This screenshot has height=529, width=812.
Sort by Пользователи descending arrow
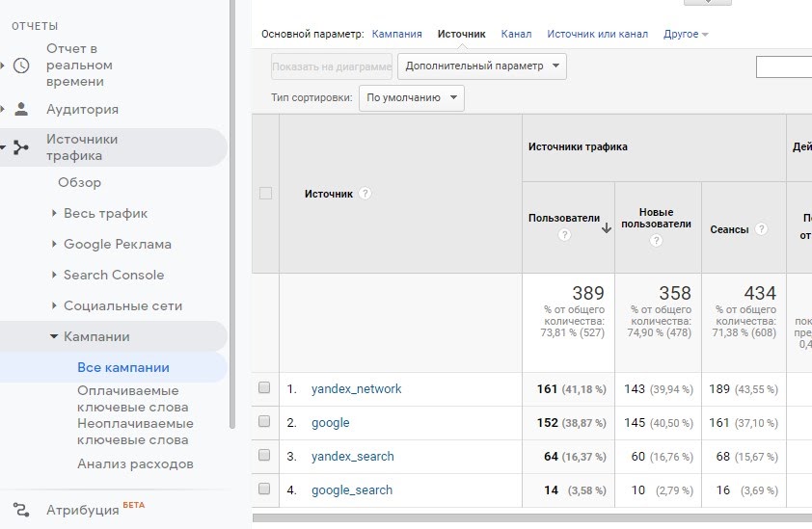click(607, 228)
